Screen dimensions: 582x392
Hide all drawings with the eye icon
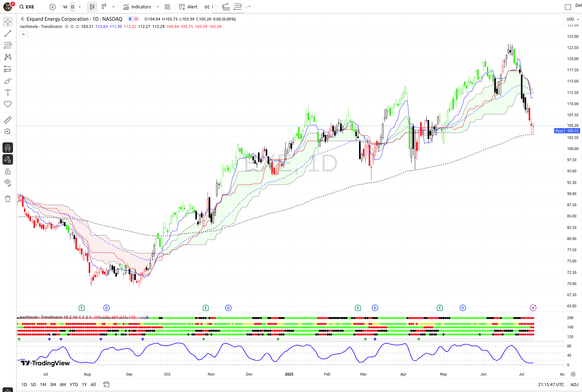click(x=8, y=183)
